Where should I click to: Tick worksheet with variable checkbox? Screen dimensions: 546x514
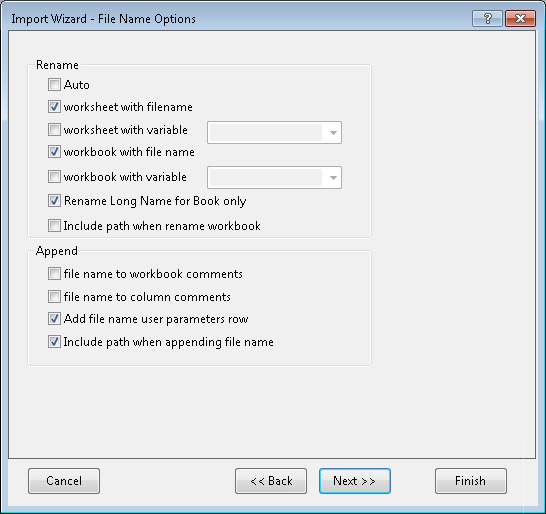click(x=54, y=130)
